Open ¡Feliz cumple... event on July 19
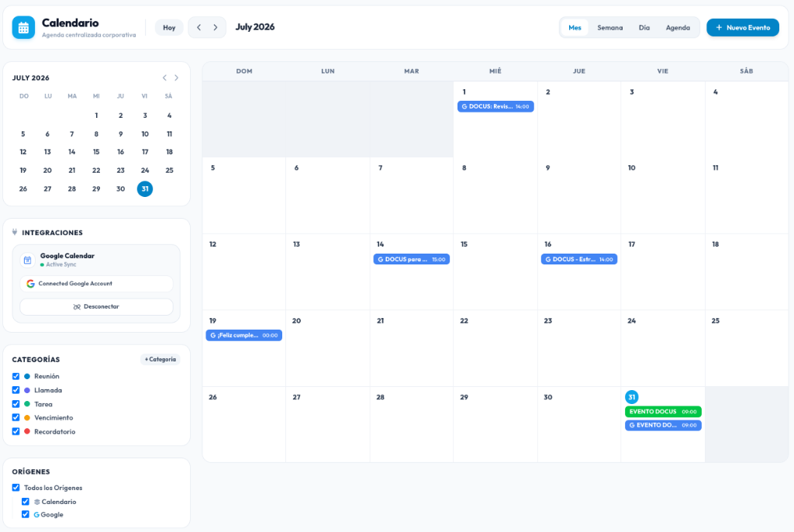Image resolution: width=794 pixels, height=532 pixels. pyautogui.click(x=243, y=336)
